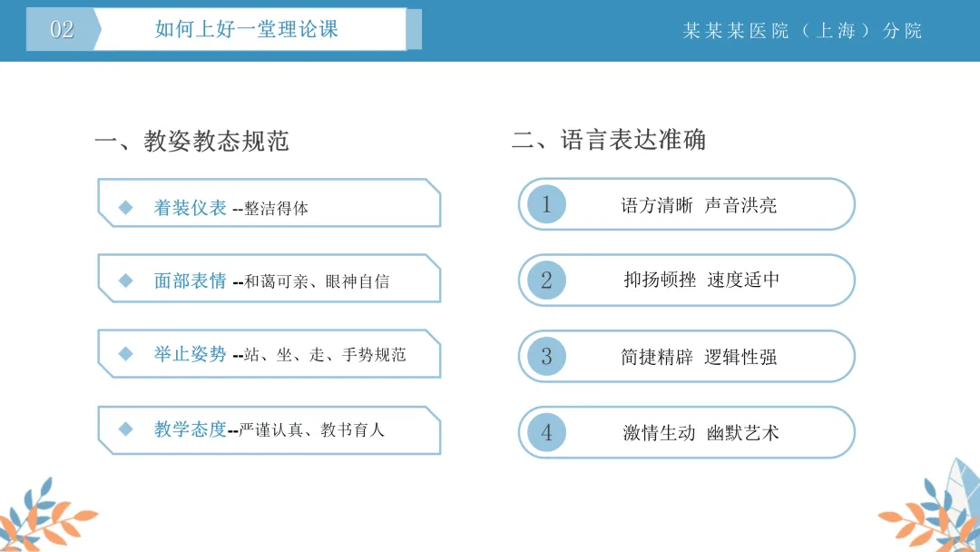Select heading 一、教姿教态规范

pyautogui.click(x=191, y=142)
